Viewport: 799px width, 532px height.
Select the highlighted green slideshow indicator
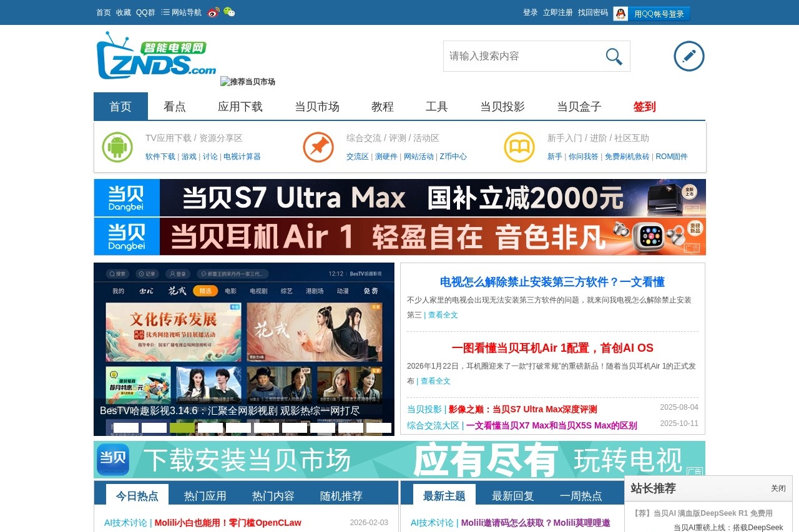[x=182, y=428]
